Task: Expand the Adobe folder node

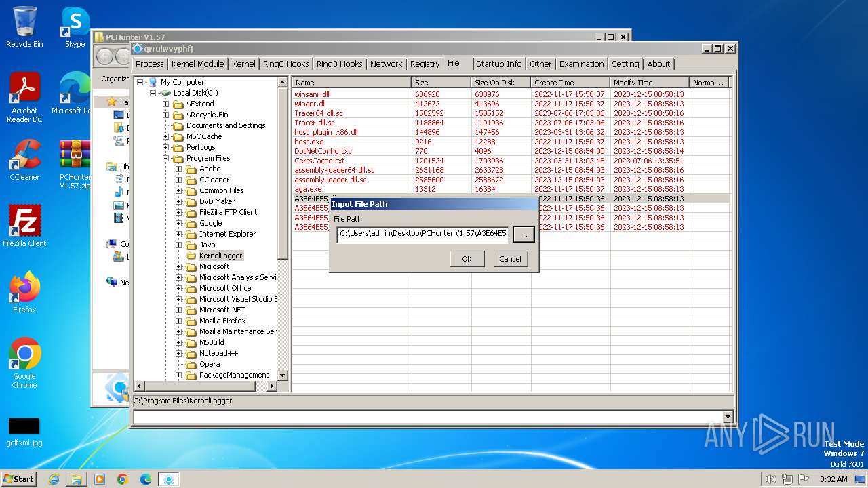Action: pyautogui.click(x=179, y=169)
